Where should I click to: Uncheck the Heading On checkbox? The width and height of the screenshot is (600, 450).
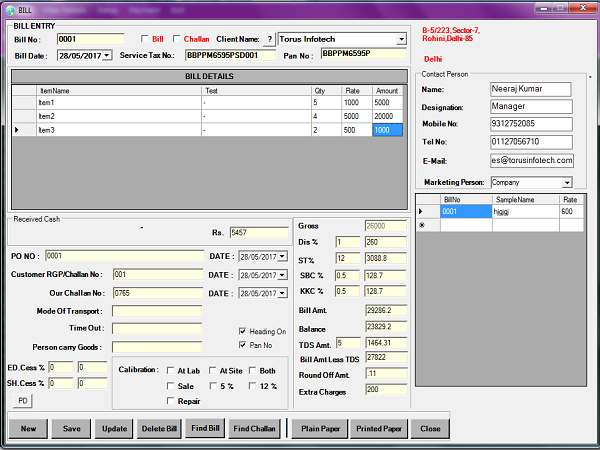(x=242, y=331)
